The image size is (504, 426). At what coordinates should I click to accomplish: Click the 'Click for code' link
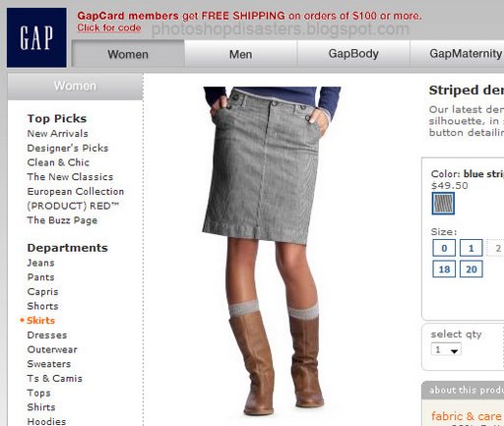coord(109,28)
